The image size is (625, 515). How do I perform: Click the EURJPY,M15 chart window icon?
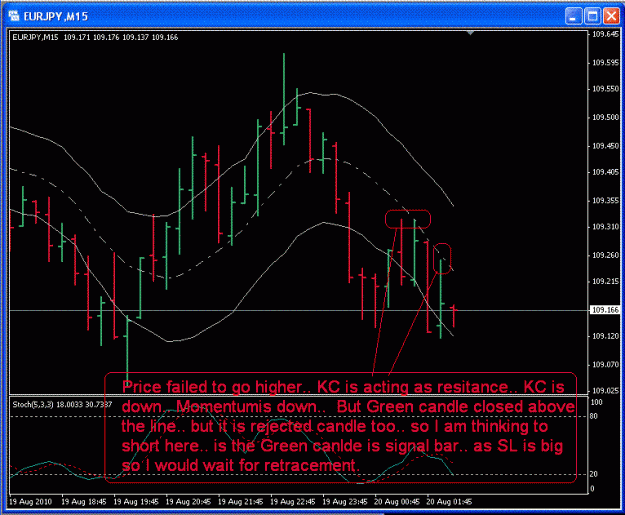(x=14, y=16)
